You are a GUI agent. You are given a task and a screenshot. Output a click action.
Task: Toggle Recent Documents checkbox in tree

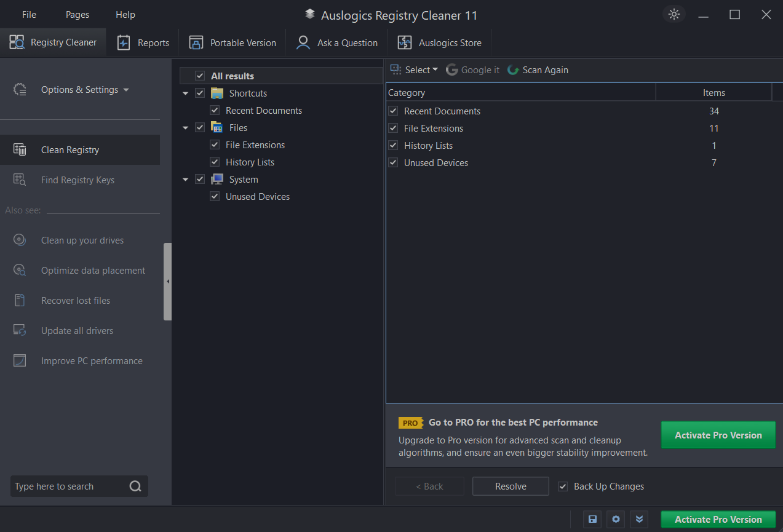(x=215, y=111)
